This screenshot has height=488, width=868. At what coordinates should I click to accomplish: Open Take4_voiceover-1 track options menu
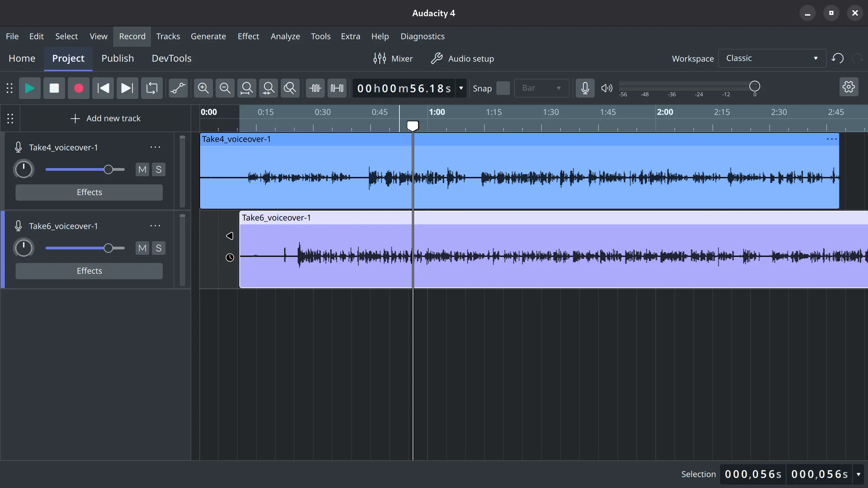coord(155,147)
